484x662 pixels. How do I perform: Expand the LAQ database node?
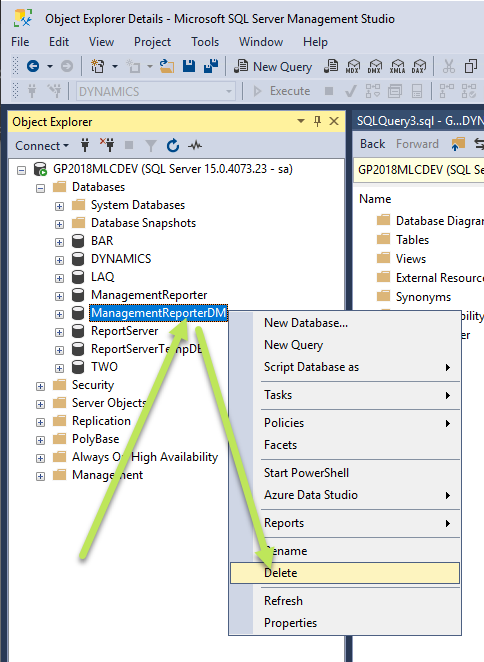click(x=60, y=278)
